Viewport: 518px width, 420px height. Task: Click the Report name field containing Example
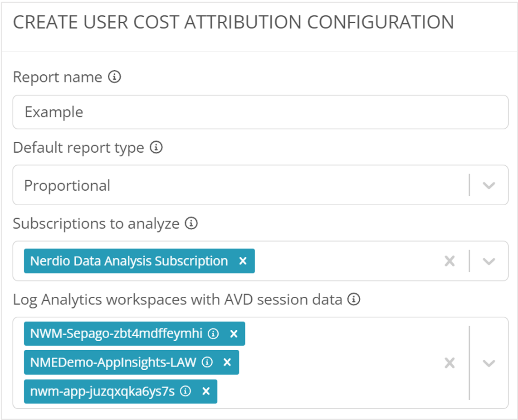[x=260, y=112]
